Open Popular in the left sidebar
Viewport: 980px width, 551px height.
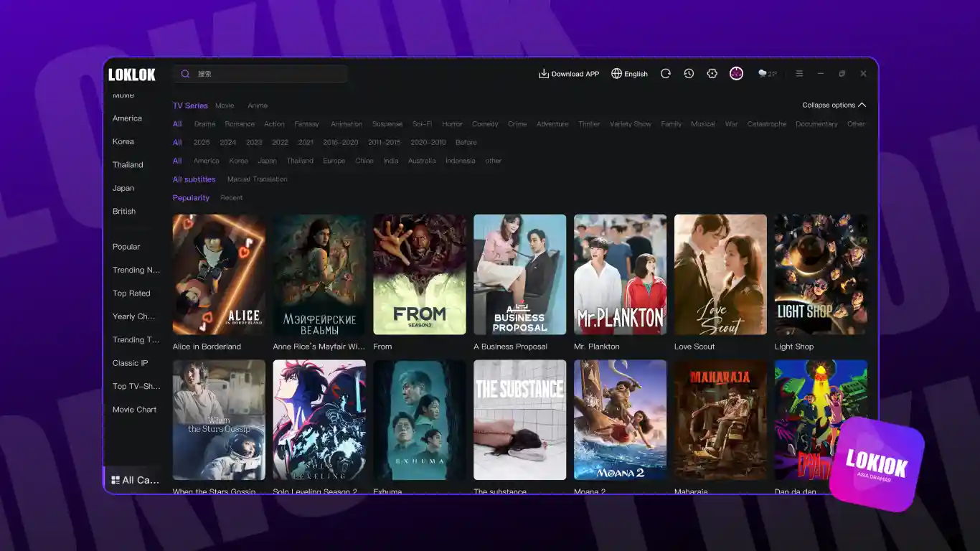(x=126, y=247)
